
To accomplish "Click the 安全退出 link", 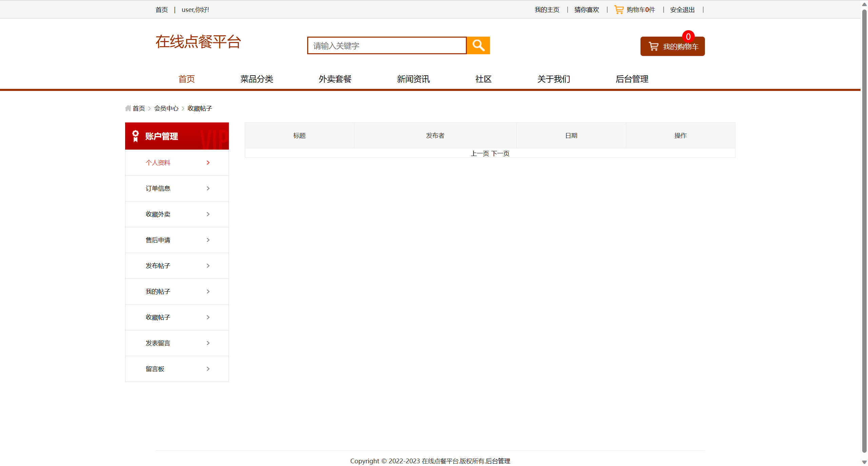I will tap(682, 9).
